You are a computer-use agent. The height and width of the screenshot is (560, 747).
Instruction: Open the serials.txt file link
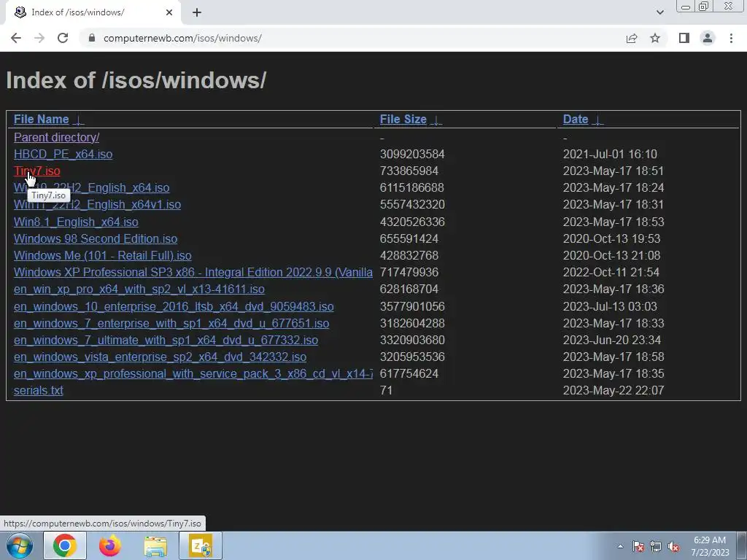pos(39,391)
